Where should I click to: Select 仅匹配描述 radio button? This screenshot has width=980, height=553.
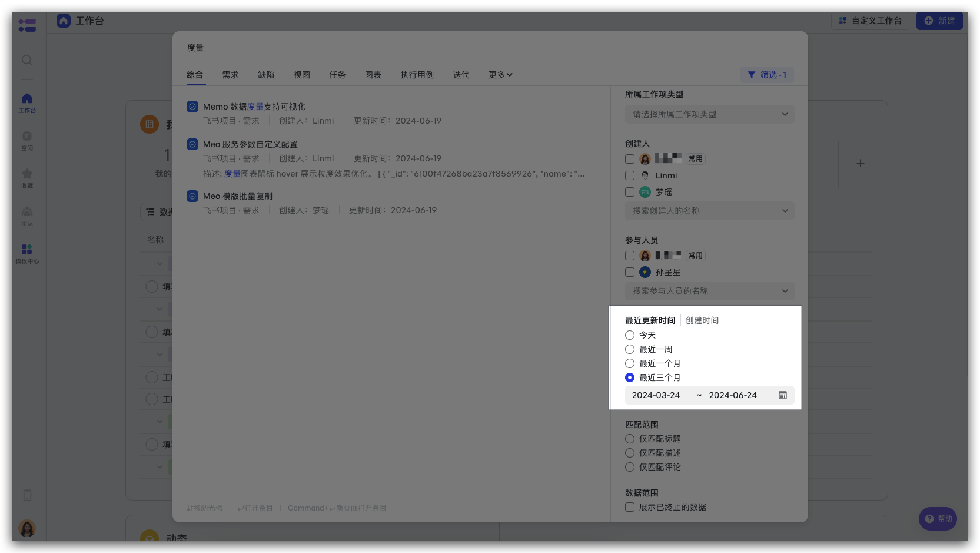(x=630, y=453)
